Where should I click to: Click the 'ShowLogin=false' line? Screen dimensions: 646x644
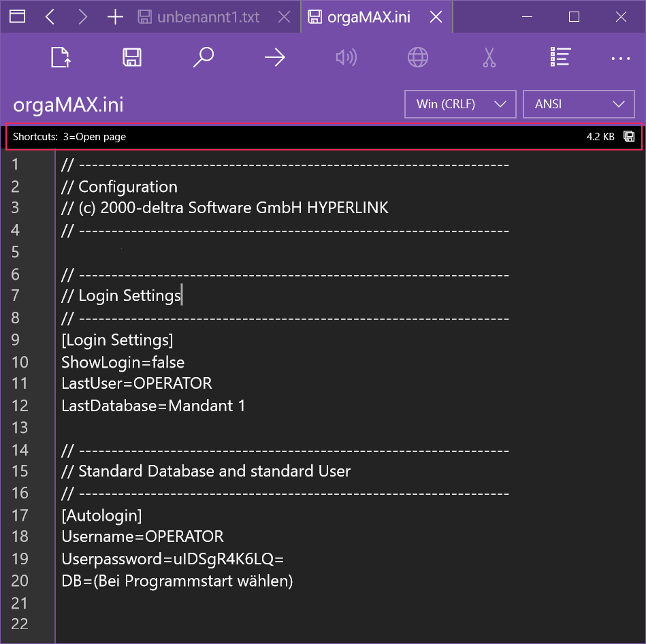click(x=123, y=362)
